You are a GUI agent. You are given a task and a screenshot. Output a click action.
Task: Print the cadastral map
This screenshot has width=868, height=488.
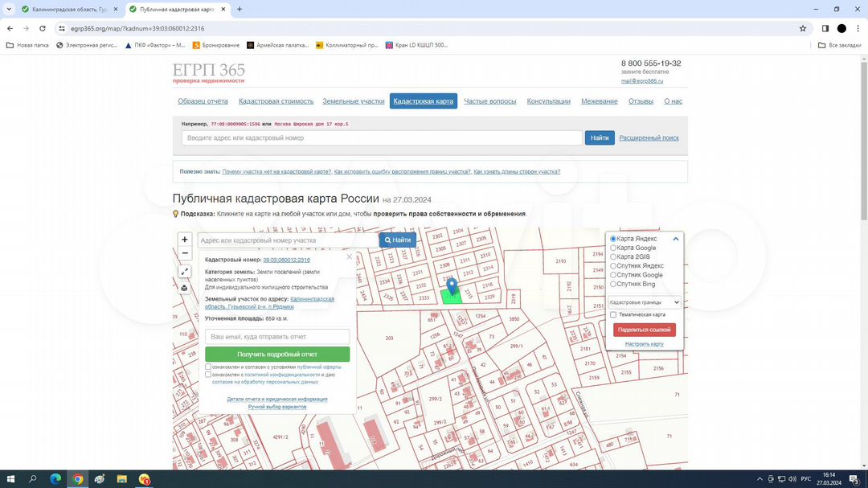coord(184,288)
